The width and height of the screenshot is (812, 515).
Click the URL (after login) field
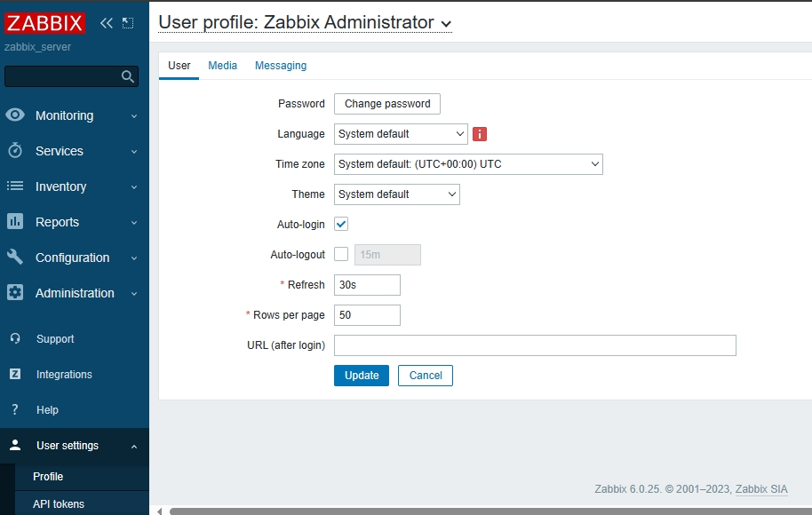pyautogui.click(x=535, y=345)
